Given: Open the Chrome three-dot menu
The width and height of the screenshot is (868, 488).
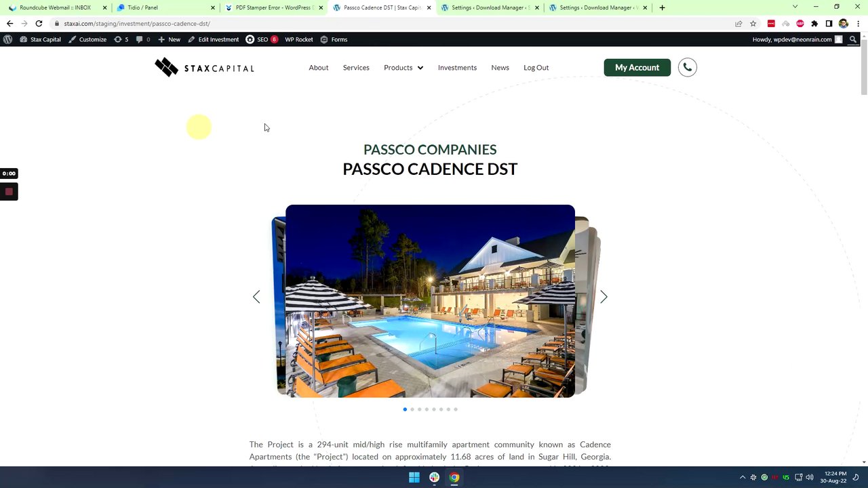Looking at the screenshot, I should (857, 24).
